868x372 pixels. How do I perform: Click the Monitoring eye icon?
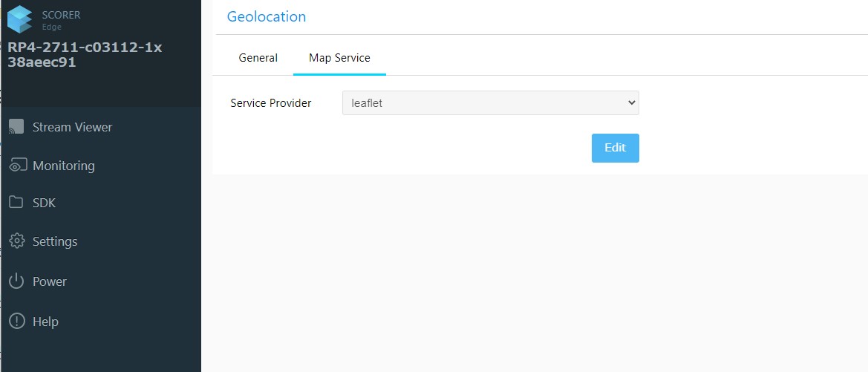(x=16, y=166)
